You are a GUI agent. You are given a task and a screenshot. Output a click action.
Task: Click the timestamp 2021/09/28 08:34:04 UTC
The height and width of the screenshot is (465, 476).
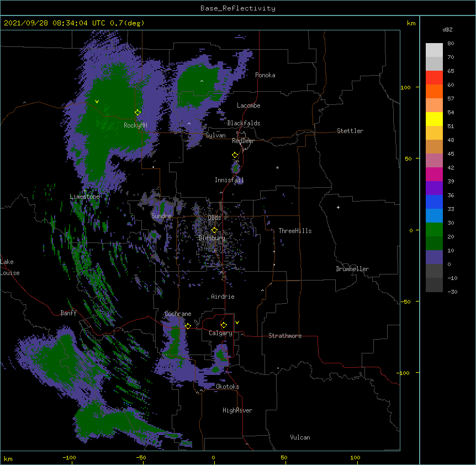tap(55, 23)
